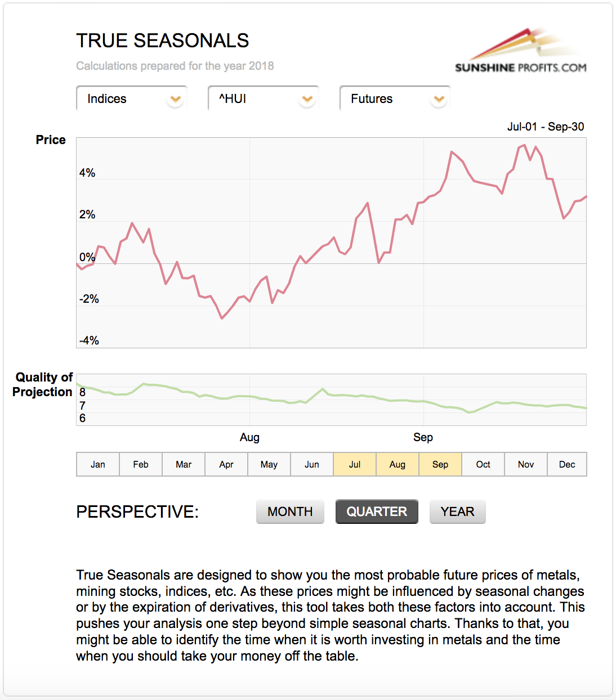Pick the May month cell
The height and width of the screenshot is (700, 616).
click(x=269, y=464)
